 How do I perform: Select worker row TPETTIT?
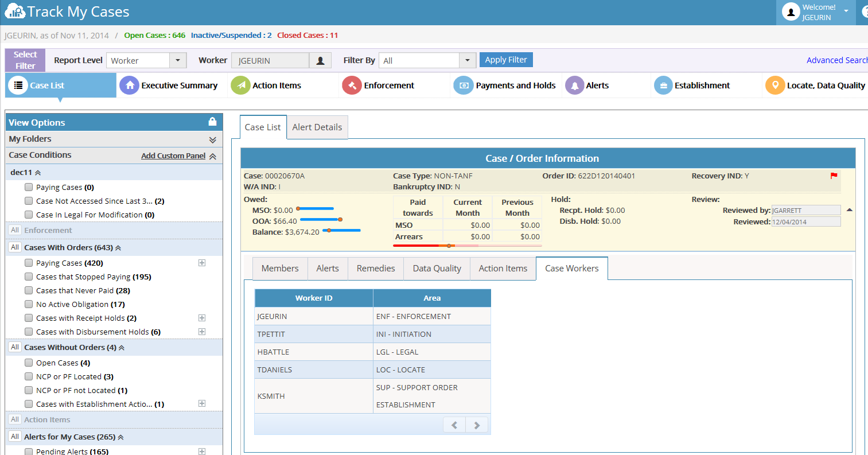point(372,334)
